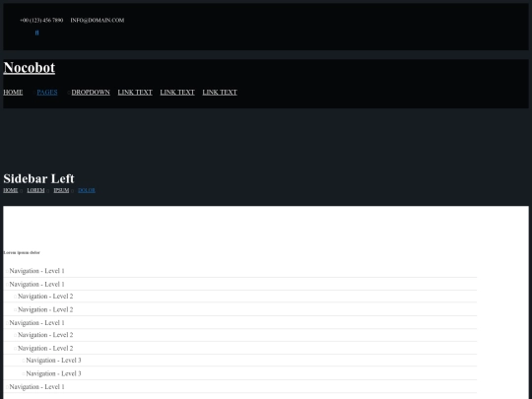Open the Nocobot logo link
The height and width of the screenshot is (399, 532).
(x=30, y=68)
